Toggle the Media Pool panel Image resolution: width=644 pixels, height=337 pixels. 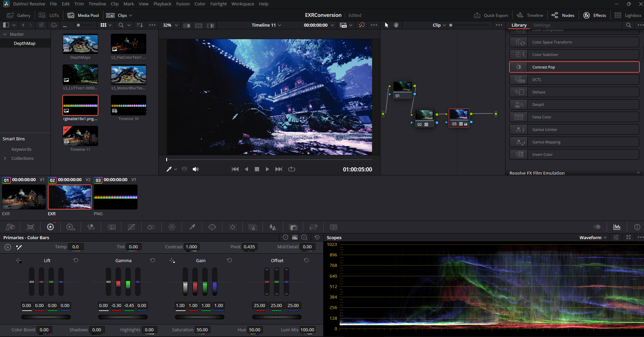83,15
